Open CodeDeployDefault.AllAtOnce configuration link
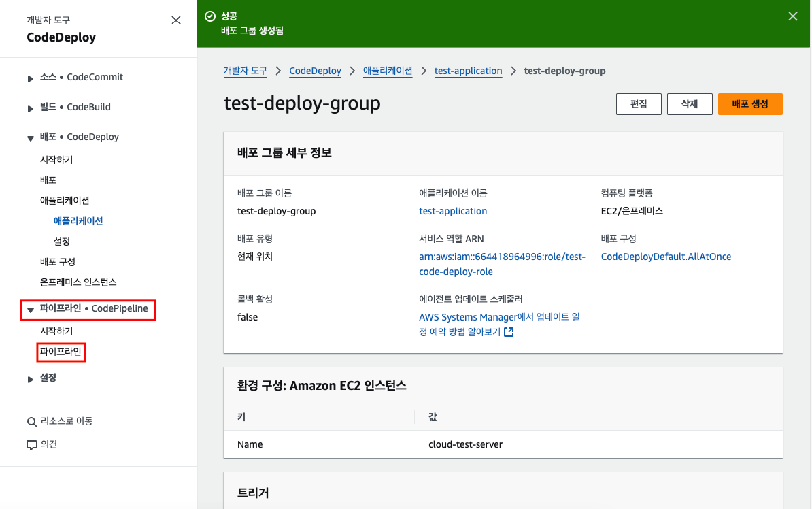This screenshot has width=812, height=509. pyautogui.click(x=666, y=257)
